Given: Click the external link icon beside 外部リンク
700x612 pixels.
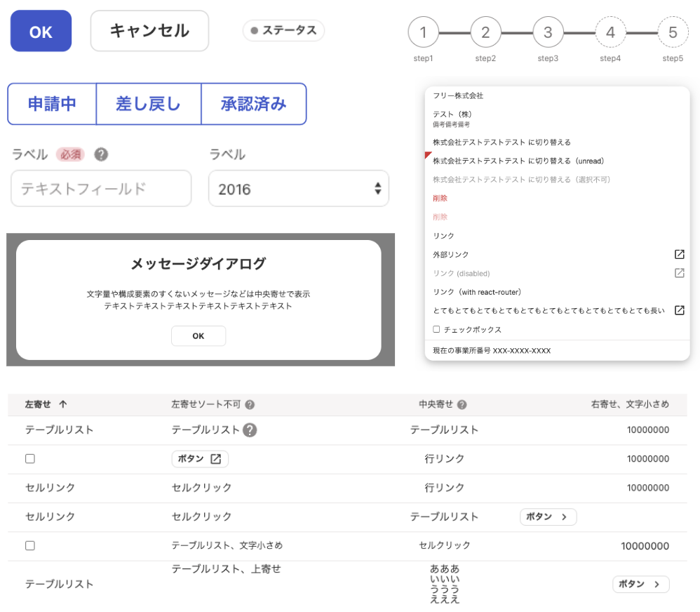Looking at the screenshot, I should click(x=678, y=254).
